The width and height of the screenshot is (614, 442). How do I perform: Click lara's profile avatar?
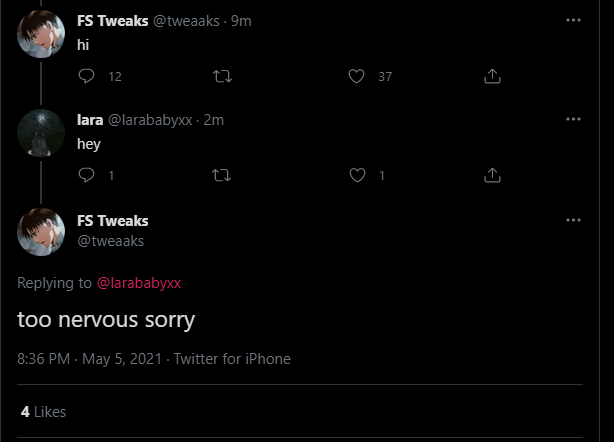point(41,132)
